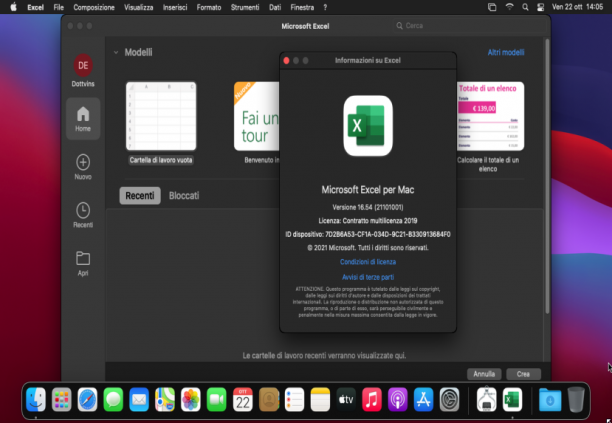612x423 pixels.
Task: Click the Excel gallery vertical scrollbar
Action: pos(547,176)
